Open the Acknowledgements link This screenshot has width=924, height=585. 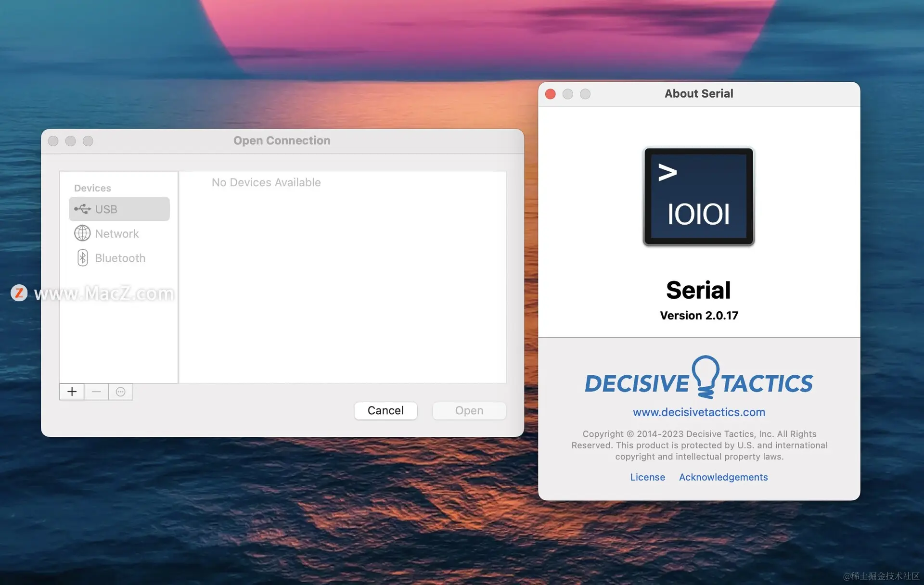tap(723, 477)
